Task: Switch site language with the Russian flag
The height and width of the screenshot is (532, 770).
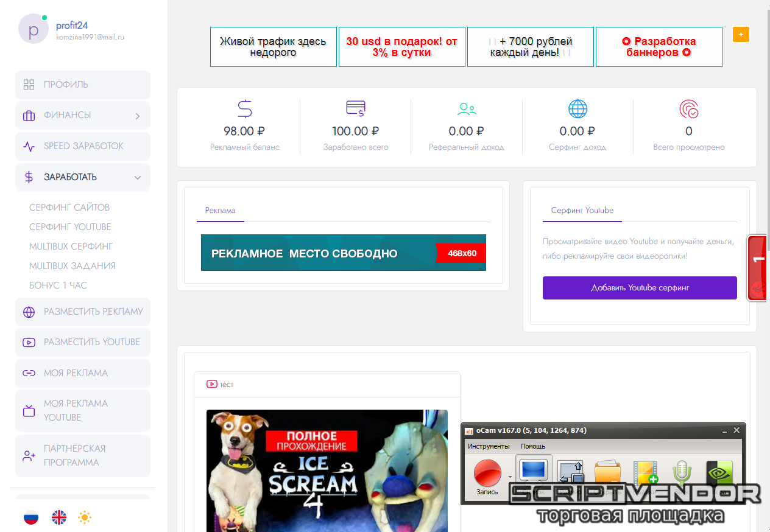Action: (x=31, y=517)
